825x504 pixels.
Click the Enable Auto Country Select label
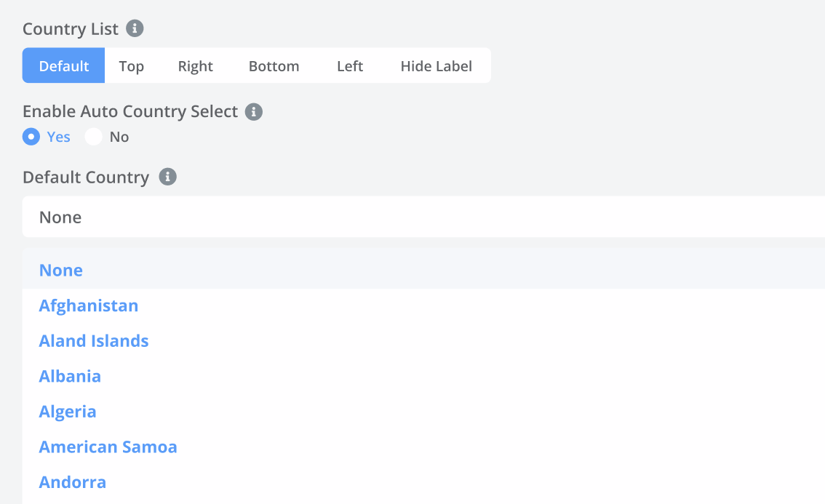click(x=130, y=112)
